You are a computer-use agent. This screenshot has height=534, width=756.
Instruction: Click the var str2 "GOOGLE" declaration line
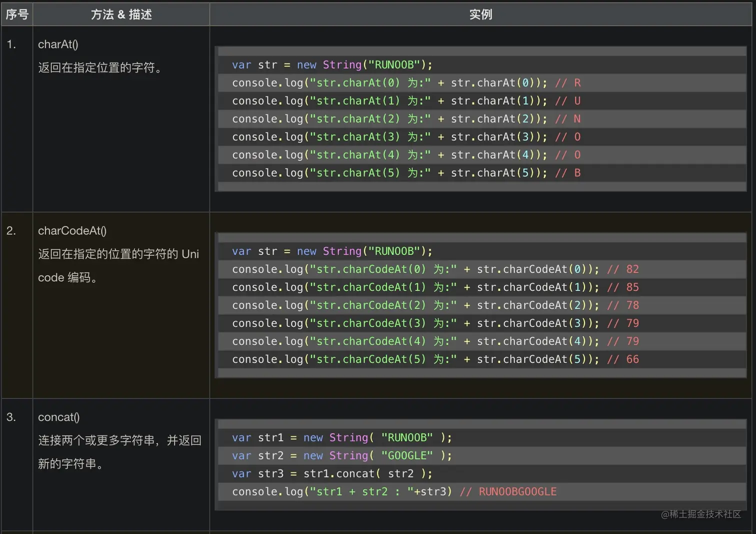coord(342,455)
